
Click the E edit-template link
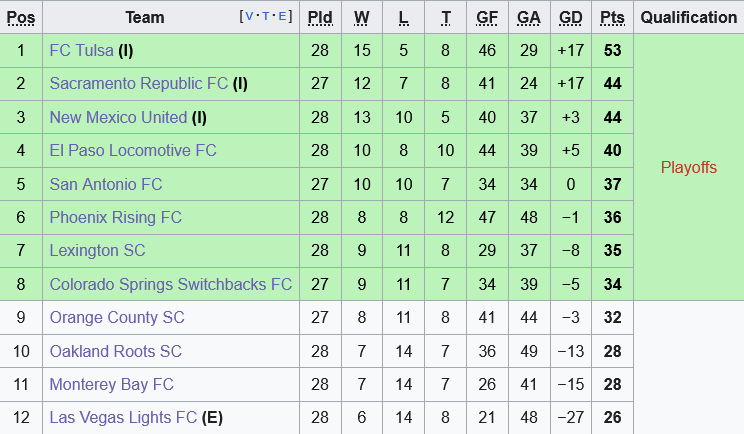284,16
